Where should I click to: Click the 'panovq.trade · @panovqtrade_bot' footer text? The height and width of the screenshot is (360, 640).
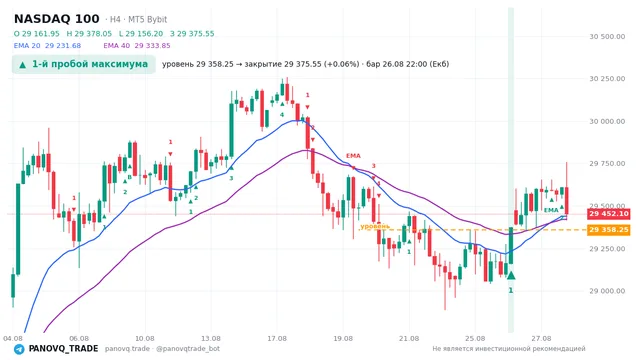pos(162,349)
